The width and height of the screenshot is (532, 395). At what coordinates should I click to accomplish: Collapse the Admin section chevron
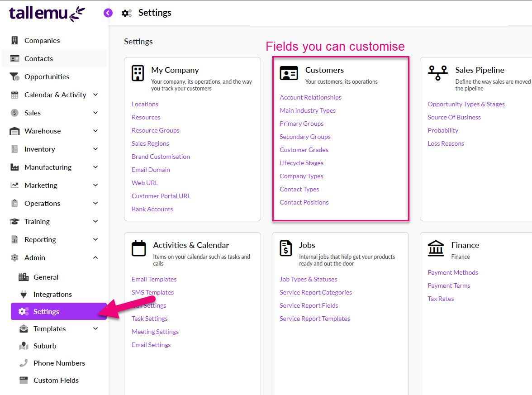pos(95,258)
